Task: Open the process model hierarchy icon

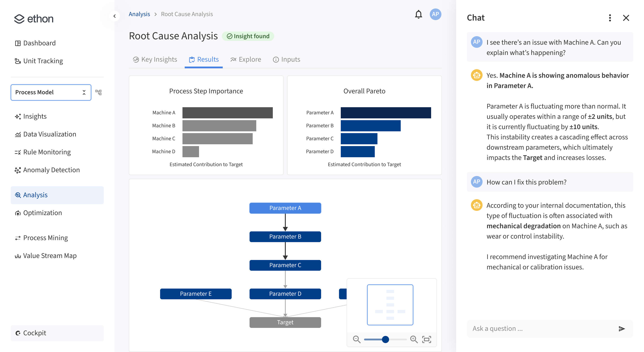Action: 98,92
